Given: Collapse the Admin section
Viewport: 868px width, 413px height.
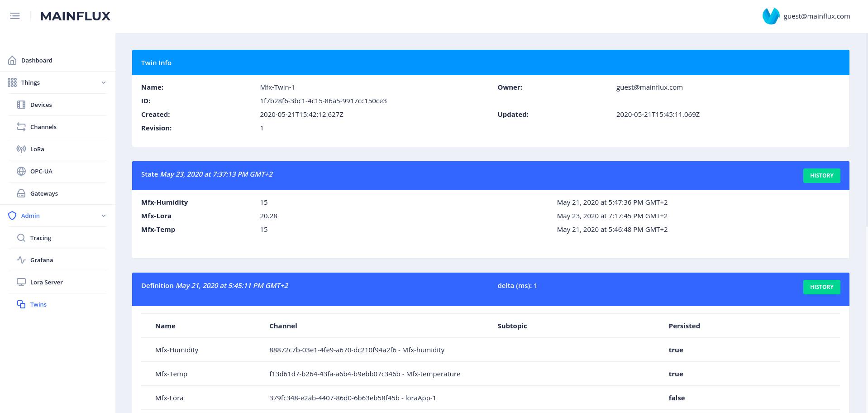Looking at the screenshot, I should point(104,216).
